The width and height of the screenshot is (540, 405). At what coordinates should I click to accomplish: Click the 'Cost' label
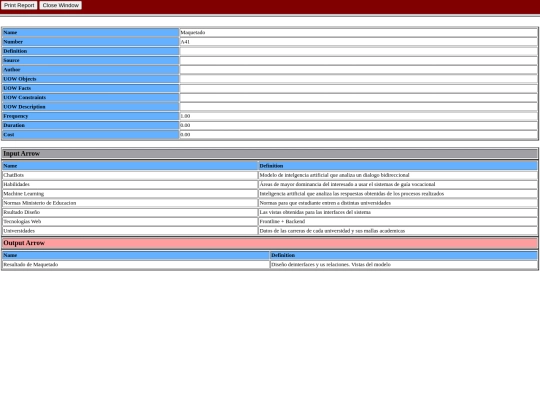(x=9, y=135)
